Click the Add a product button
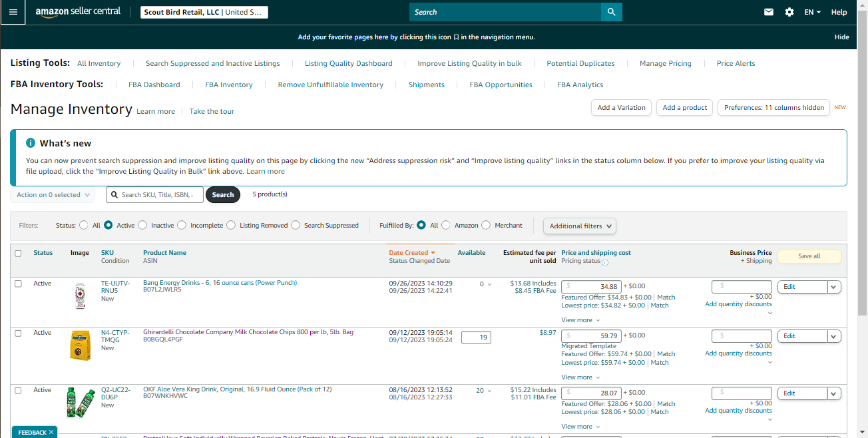This screenshot has width=868, height=438. coord(685,108)
